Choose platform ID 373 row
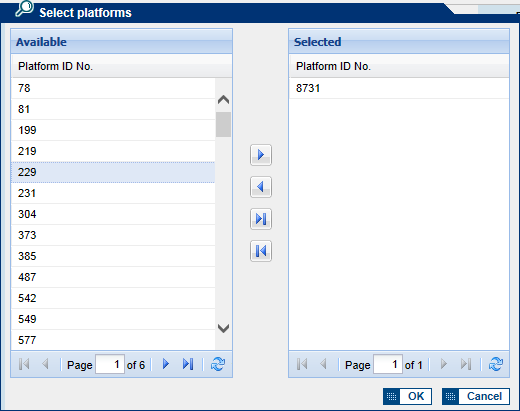The width and height of the screenshot is (520, 411). pos(113,235)
